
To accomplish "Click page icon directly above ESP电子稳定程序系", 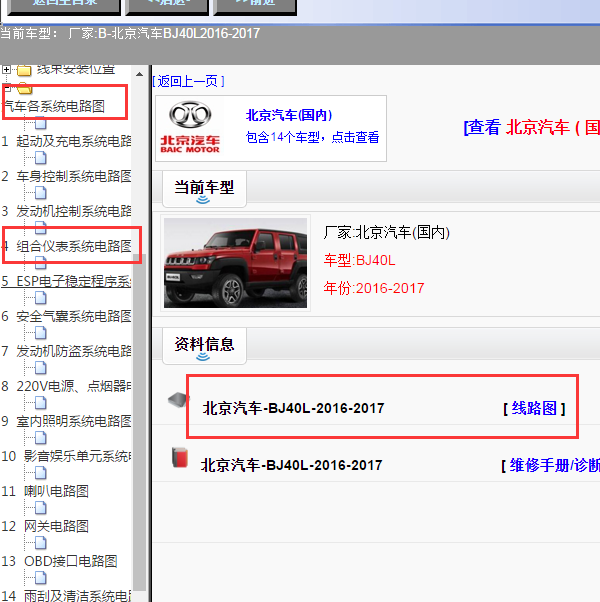I will (40, 263).
